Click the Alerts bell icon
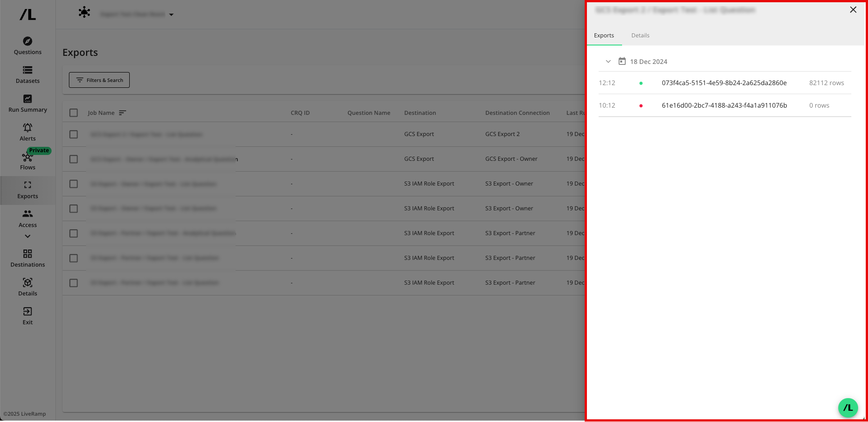This screenshot has width=868, height=422. [27, 128]
